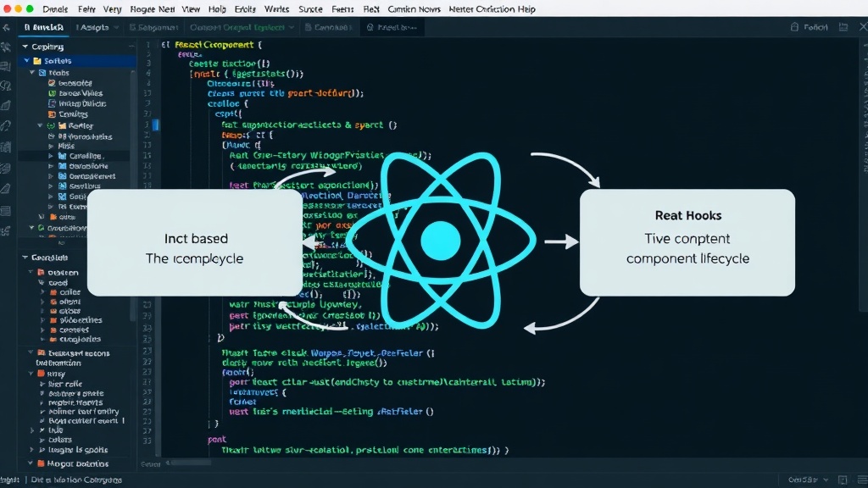Click the blue folder icon of Darobiiore

tap(62, 166)
